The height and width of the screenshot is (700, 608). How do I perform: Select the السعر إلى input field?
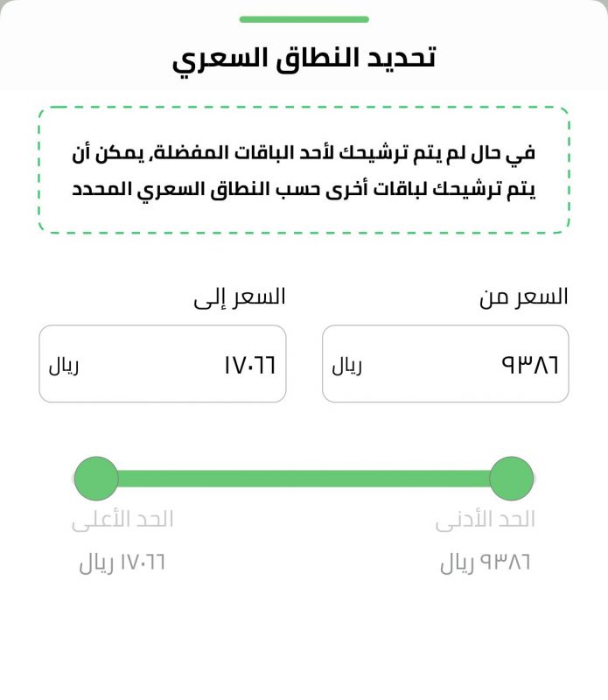pyautogui.click(x=163, y=363)
